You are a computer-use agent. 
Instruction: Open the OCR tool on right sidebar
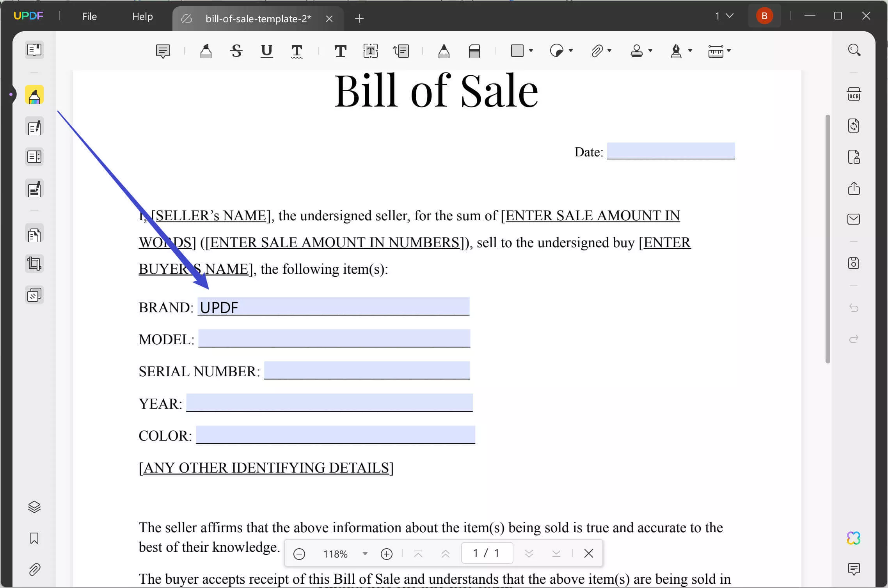tap(854, 94)
